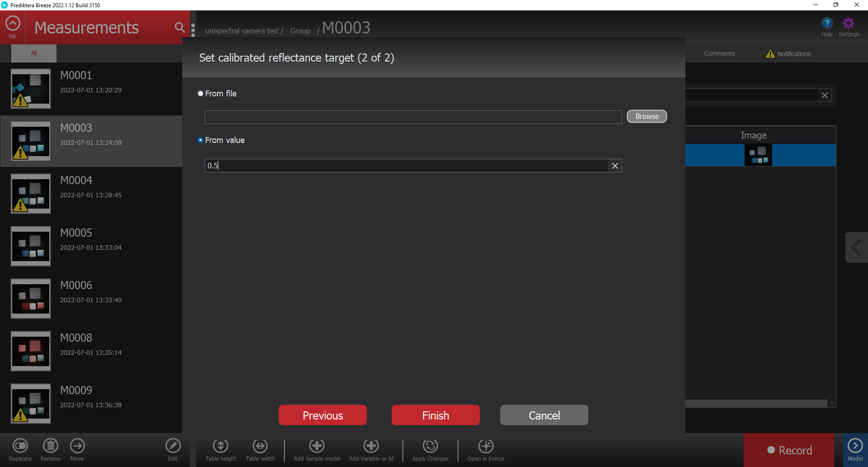Click the Remove trash icon
Viewport: 868px width, 467px height.
tap(50, 446)
